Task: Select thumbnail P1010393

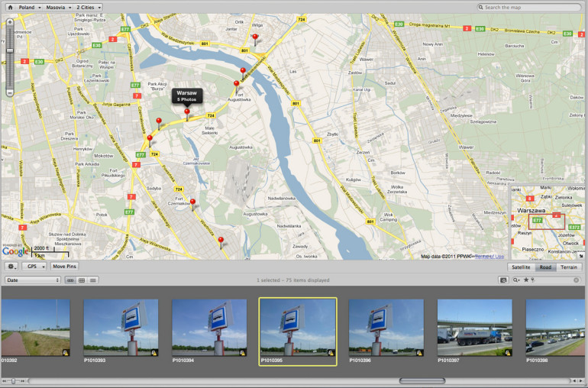Action: click(121, 328)
